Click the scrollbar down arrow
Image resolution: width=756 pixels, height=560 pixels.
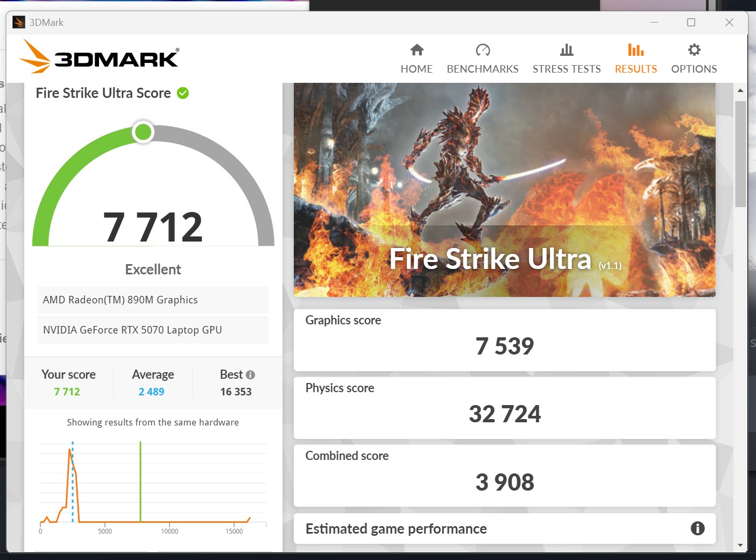click(740, 545)
